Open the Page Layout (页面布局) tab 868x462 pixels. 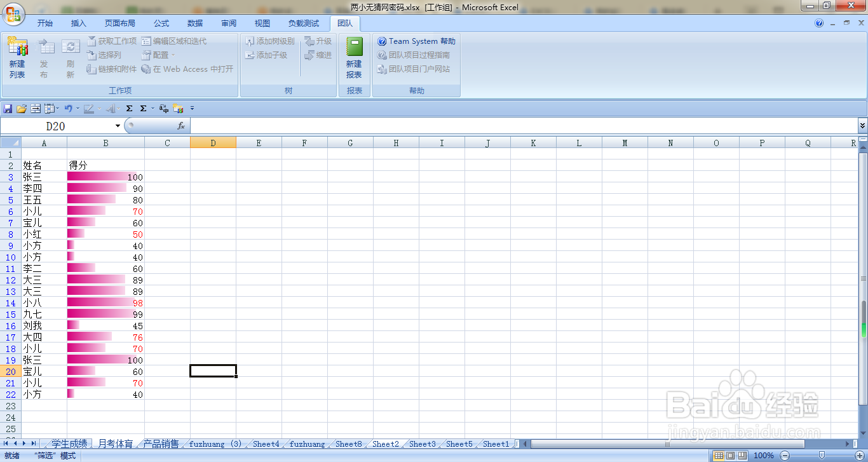pos(120,24)
